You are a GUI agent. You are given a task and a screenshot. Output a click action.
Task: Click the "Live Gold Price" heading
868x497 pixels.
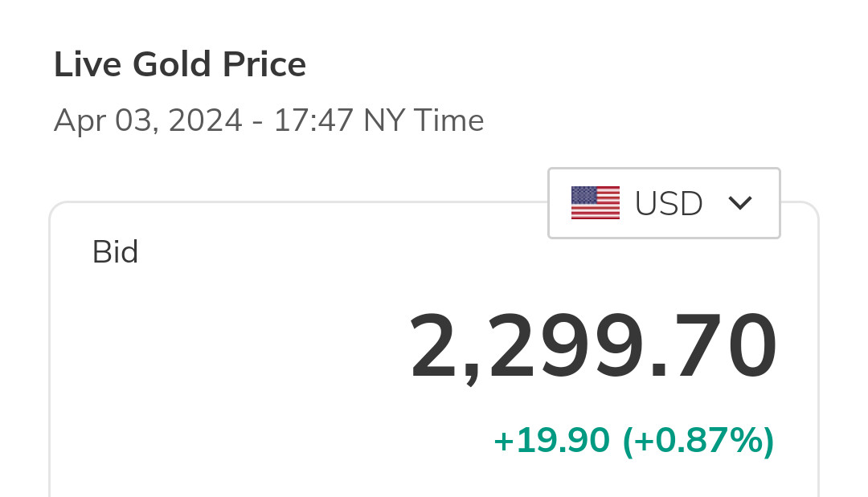click(180, 65)
